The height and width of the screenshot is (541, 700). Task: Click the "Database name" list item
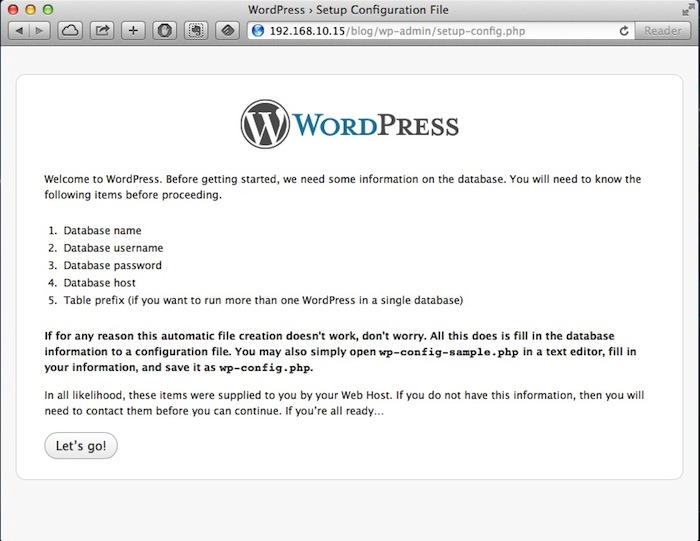point(102,230)
